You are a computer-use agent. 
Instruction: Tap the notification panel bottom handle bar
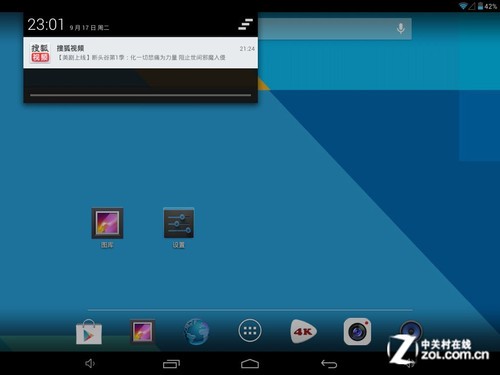140,95
